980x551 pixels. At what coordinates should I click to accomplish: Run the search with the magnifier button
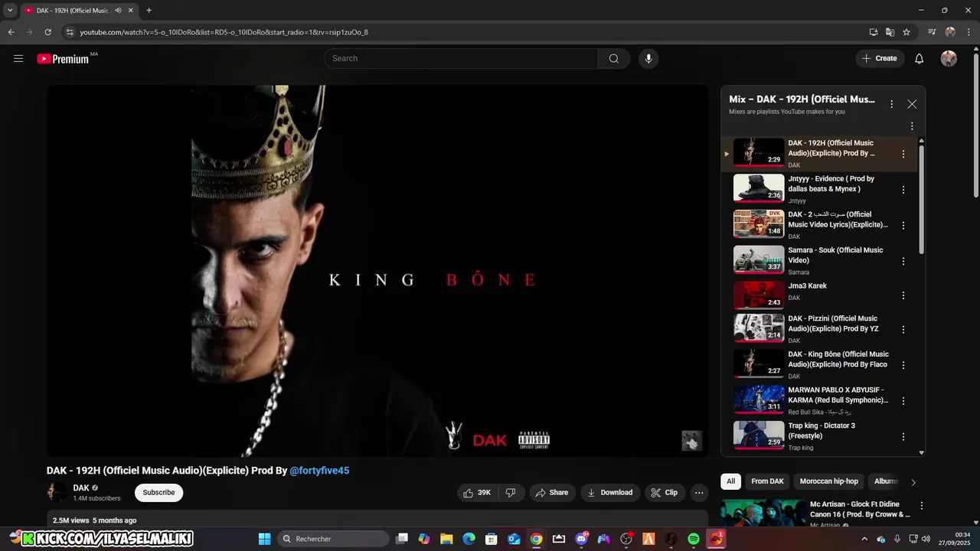pos(614,58)
